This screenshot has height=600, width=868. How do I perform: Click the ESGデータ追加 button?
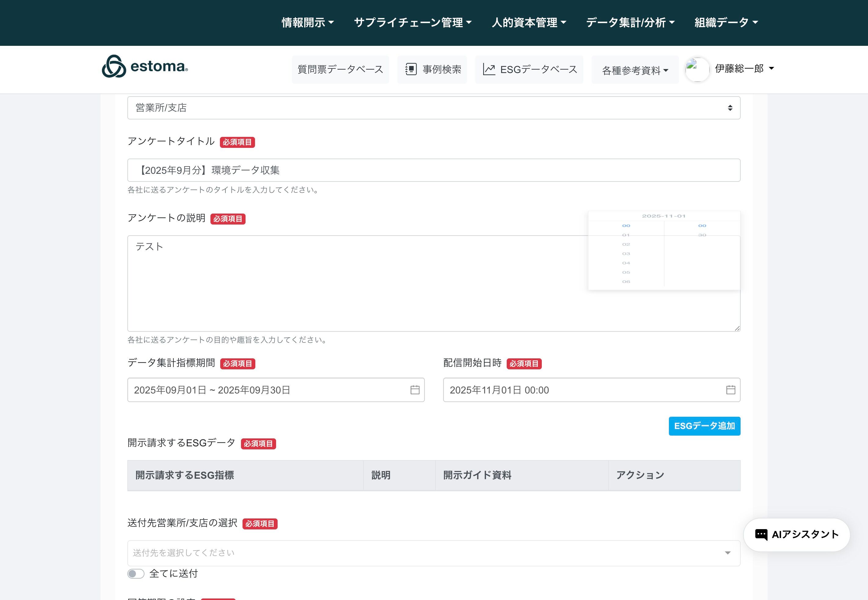pos(704,426)
